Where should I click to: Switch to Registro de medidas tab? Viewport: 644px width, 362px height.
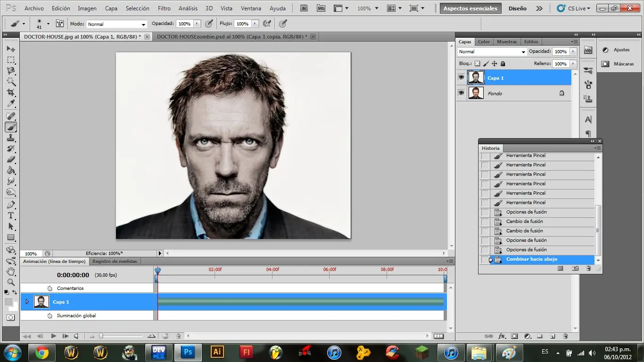(115, 261)
